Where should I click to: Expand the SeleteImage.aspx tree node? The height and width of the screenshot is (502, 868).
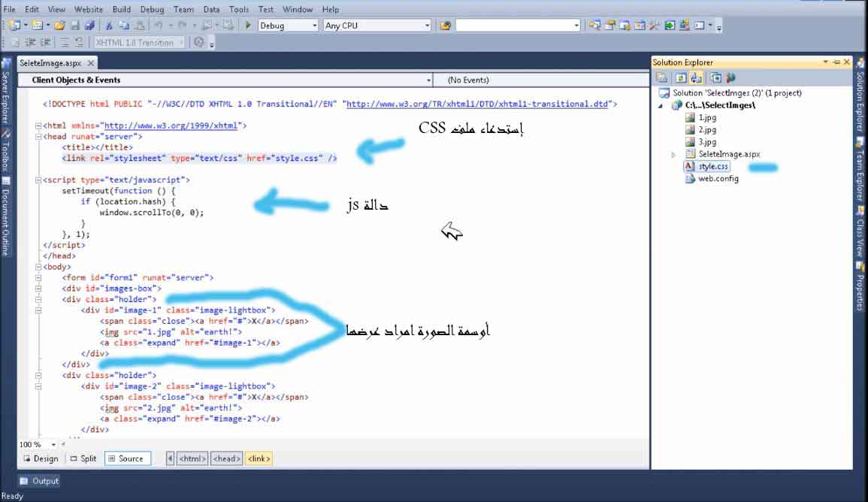pos(674,155)
